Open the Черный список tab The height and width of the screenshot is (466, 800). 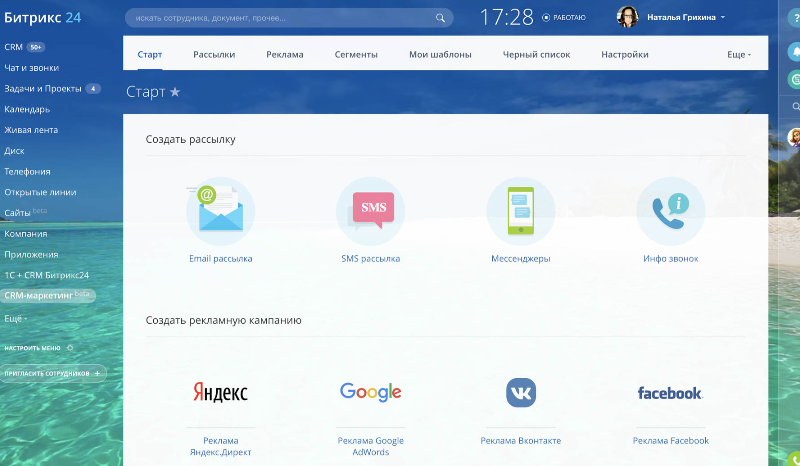[x=536, y=55]
